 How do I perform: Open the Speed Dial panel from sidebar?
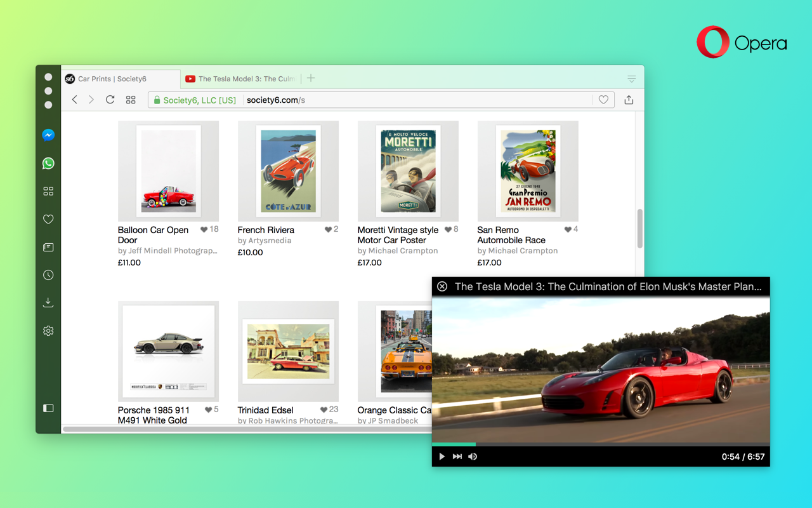click(48, 190)
